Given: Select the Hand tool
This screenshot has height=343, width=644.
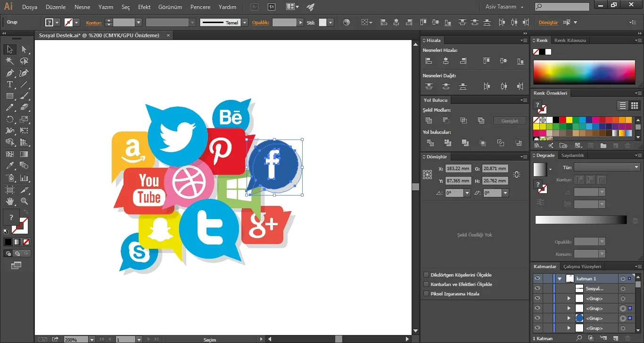Looking at the screenshot, I should pyautogui.click(x=10, y=201).
